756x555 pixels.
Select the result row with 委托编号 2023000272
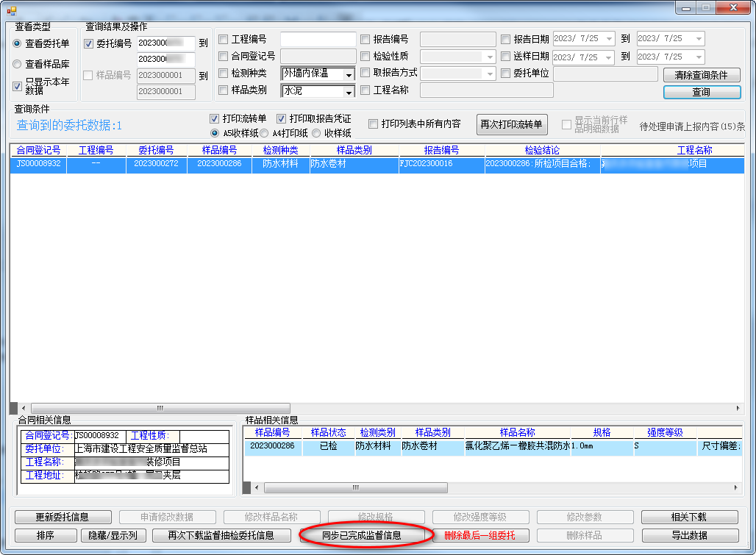pos(154,164)
